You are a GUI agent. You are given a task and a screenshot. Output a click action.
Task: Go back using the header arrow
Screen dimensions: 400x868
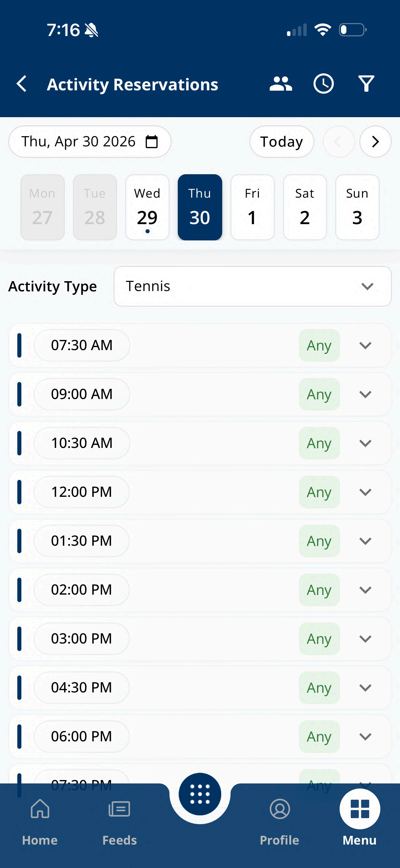click(x=22, y=84)
